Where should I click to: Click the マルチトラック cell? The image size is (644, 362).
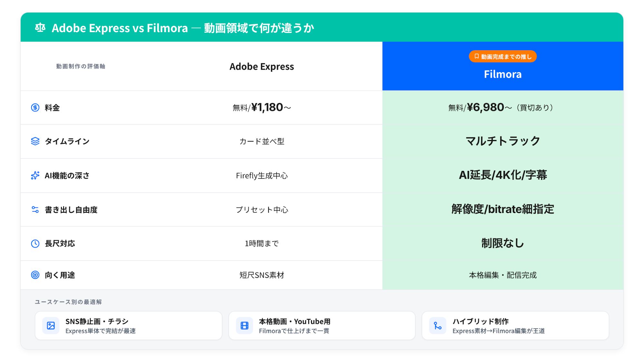[503, 141]
